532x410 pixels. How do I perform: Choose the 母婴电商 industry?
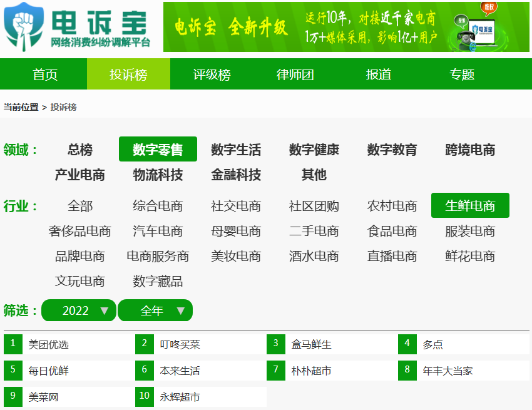236,231
